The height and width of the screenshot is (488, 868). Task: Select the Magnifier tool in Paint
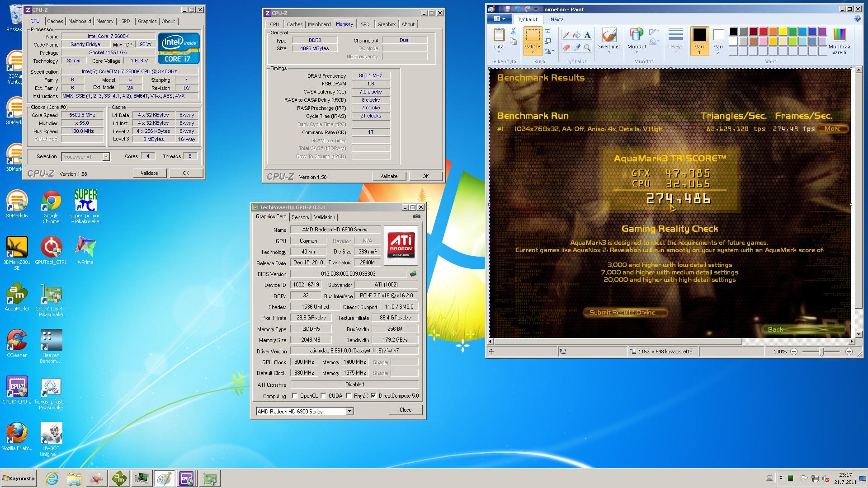(587, 47)
